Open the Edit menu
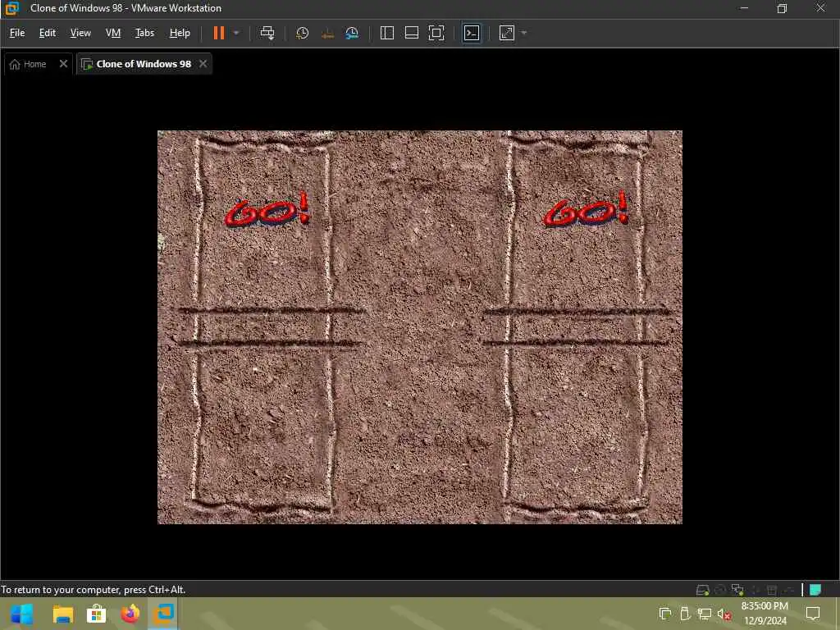 coord(47,33)
